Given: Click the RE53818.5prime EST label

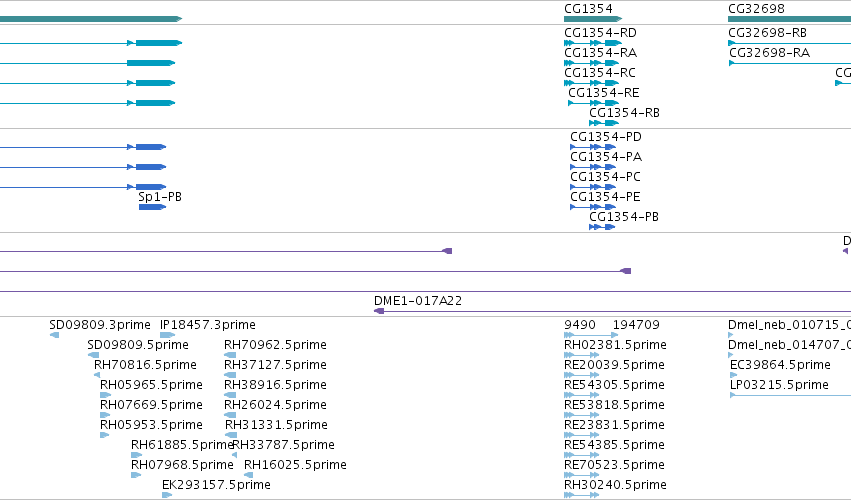Looking at the screenshot, I should point(614,405).
